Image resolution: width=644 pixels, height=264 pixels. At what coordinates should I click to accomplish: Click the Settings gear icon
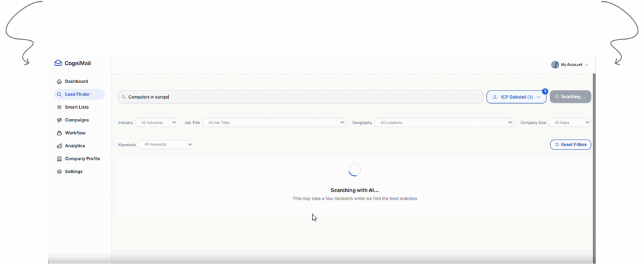(x=59, y=172)
